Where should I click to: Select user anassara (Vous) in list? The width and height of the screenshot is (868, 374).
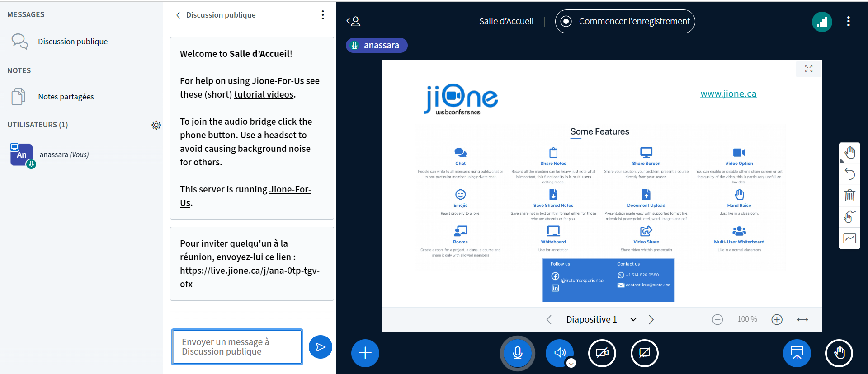coord(81,155)
